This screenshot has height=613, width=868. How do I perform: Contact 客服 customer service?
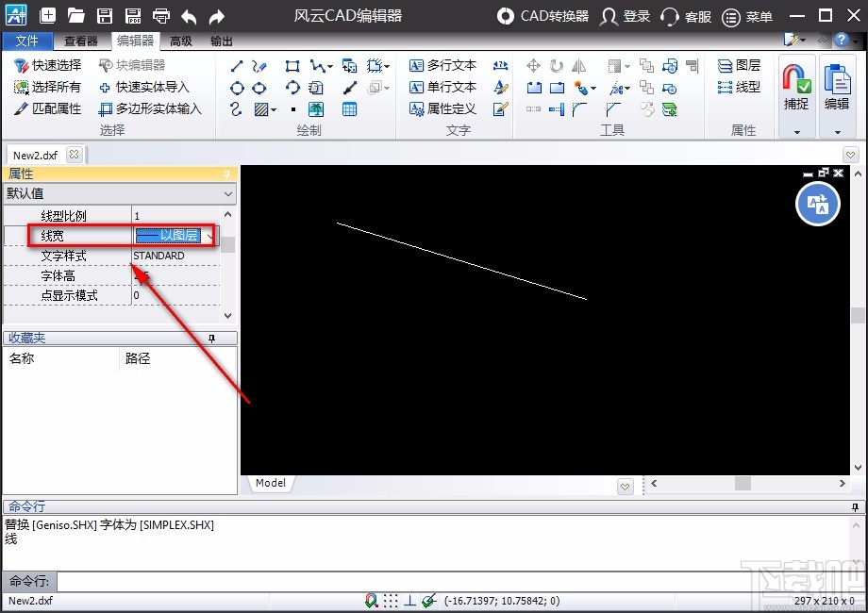coord(686,17)
